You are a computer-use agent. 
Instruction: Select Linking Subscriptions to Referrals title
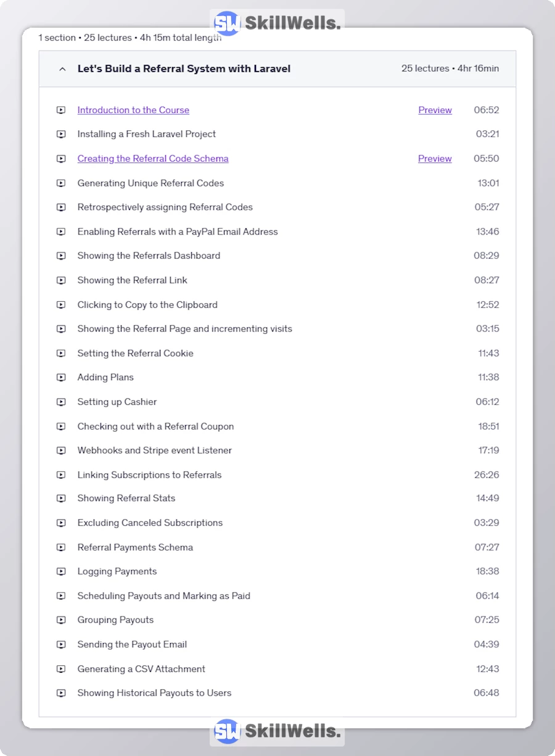point(149,475)
